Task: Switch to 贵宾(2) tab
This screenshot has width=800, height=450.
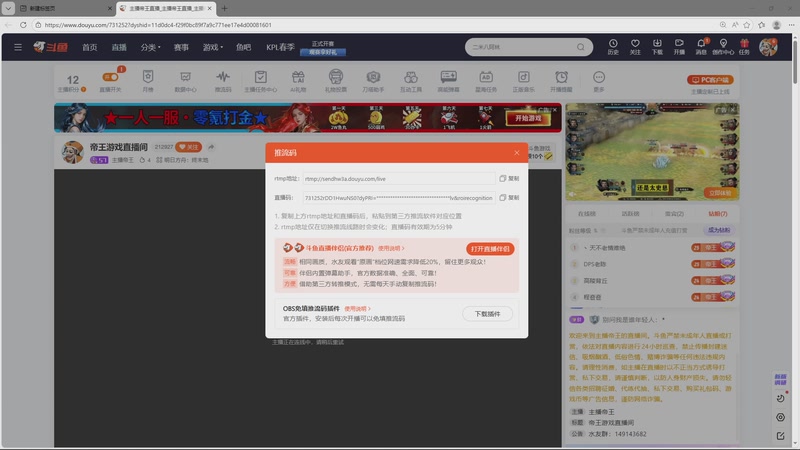Action: [674, 214]
